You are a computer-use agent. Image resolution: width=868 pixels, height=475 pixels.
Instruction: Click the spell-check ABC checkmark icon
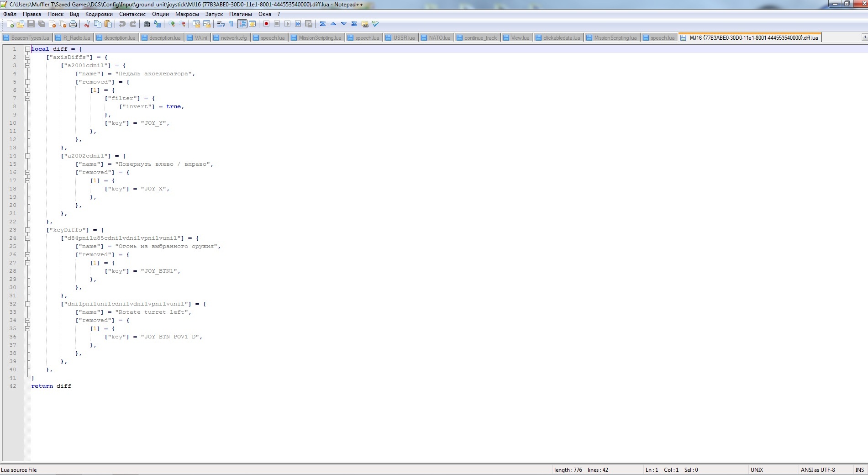click(375, 24)
